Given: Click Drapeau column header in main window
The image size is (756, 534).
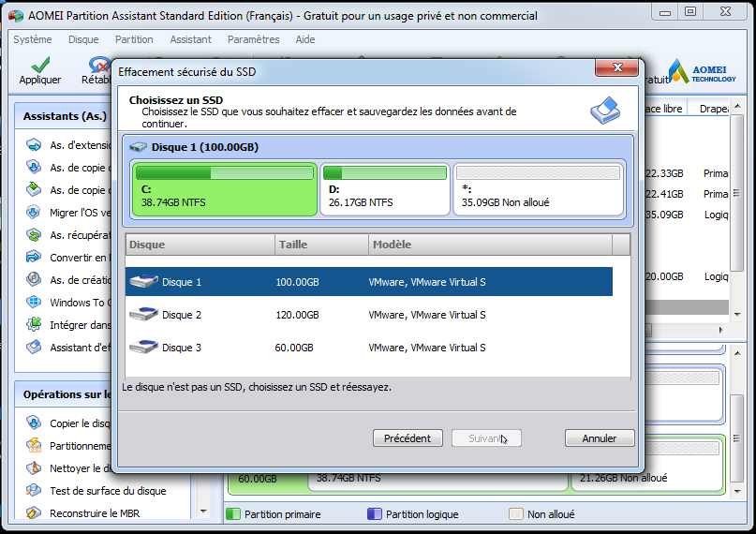Looking at the screenshot, I should click(x=714, y=109).
